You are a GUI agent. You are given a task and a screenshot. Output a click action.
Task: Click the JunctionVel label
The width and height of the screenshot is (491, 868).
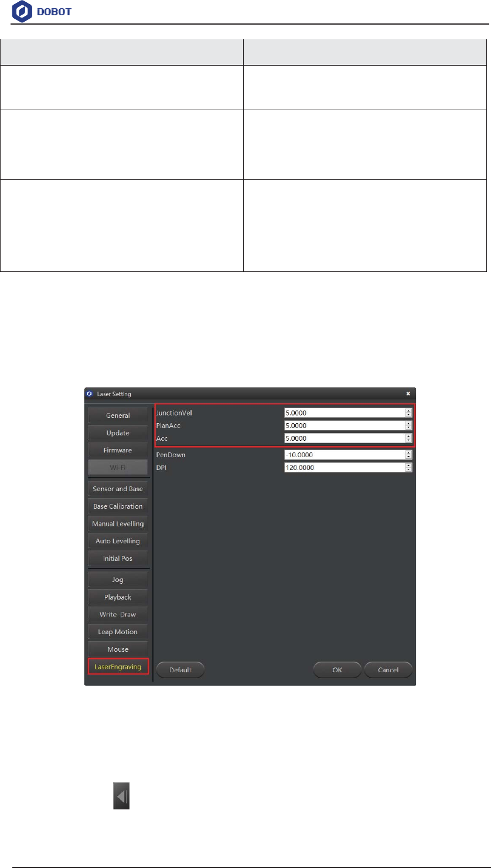(x=174, y=413)
